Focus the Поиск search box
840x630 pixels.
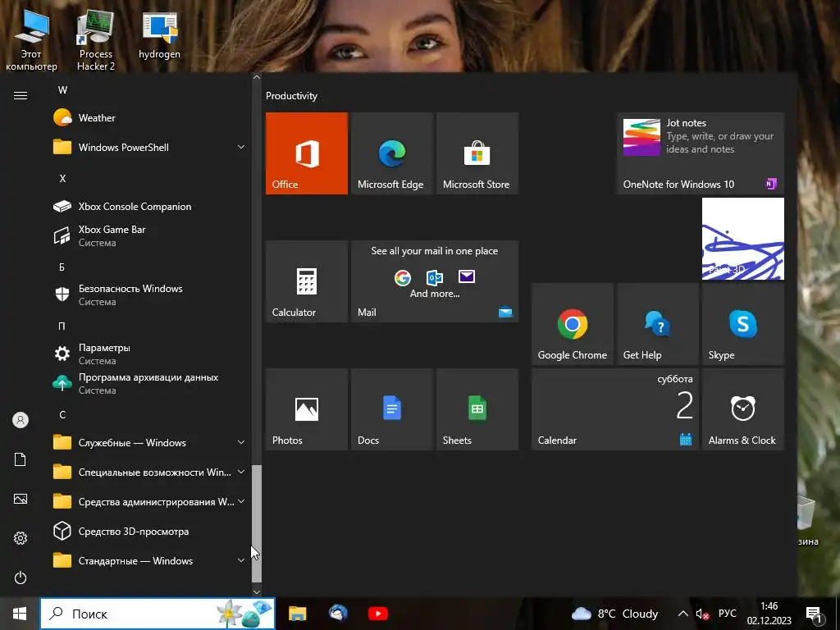pyautogui.click(x=157, y=614)
